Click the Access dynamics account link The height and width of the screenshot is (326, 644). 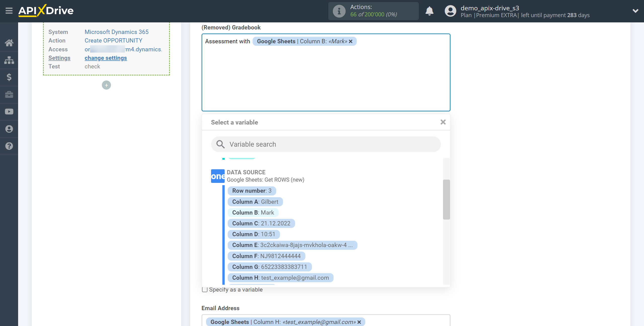[x=123, y=49]
